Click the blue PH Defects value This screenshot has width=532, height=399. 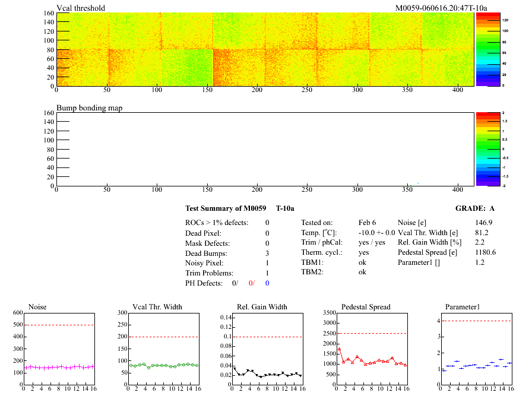pos(267,283)
